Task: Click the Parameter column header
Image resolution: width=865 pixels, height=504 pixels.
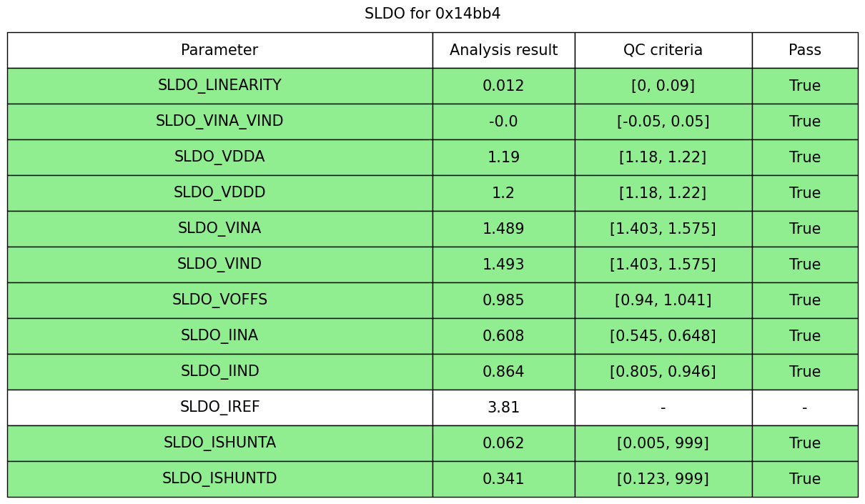Action: (x=219, y=51)
